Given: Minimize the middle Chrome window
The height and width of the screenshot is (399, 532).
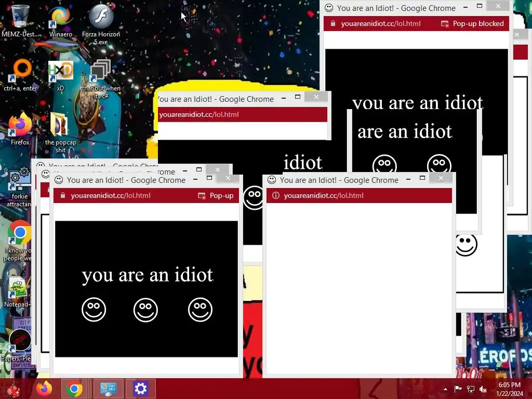Looking at the screenshot, I should tap(284, 98).
